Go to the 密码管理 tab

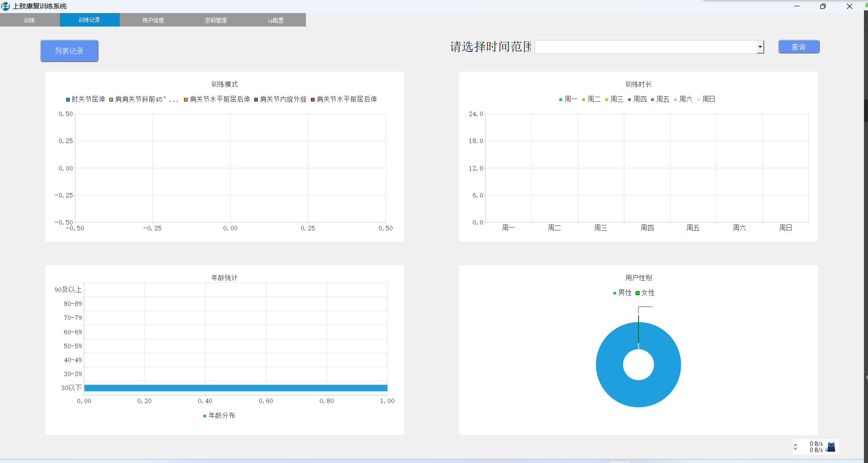coord(216,20)
